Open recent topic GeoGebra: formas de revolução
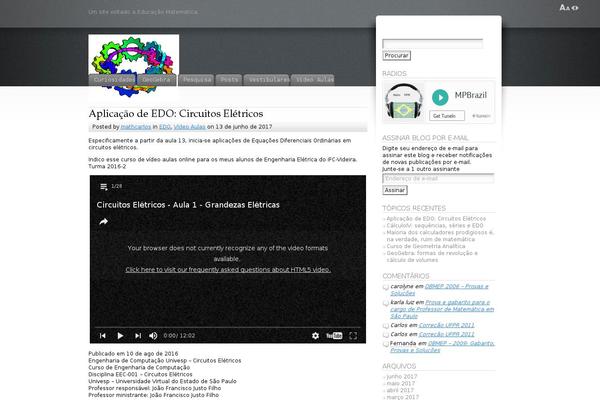Image resolution: width=600 pixels, height=400 pixels. point(432,256)
